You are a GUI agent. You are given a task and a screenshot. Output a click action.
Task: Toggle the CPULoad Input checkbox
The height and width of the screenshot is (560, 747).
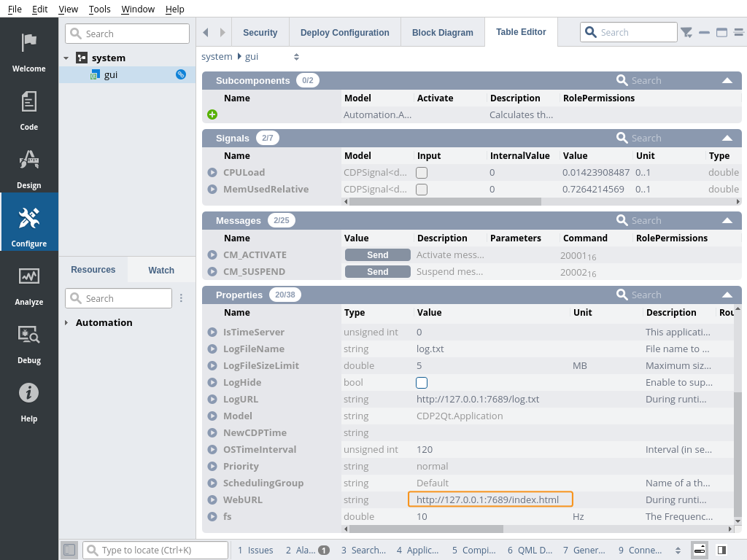pos(422,173)
